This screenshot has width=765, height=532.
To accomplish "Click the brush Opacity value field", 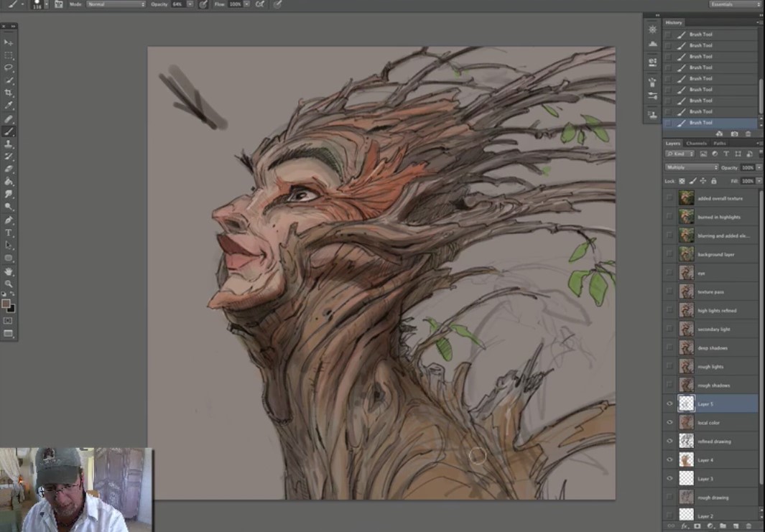I will click(x=177, y=4).
